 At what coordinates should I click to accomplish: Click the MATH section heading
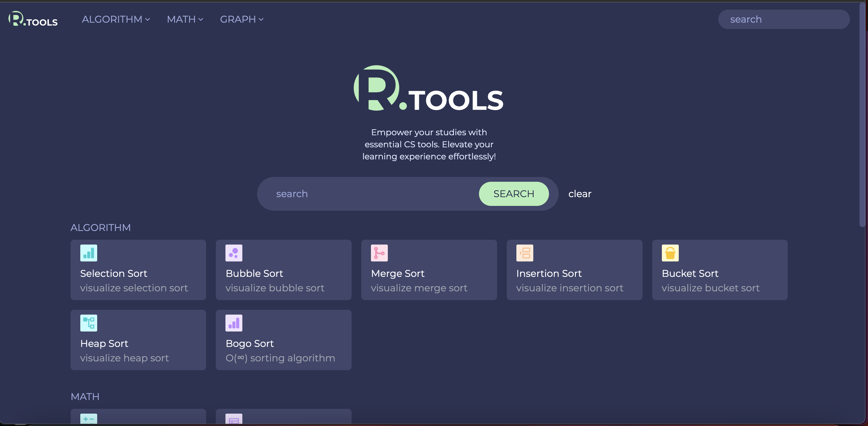tap(85, 397)
